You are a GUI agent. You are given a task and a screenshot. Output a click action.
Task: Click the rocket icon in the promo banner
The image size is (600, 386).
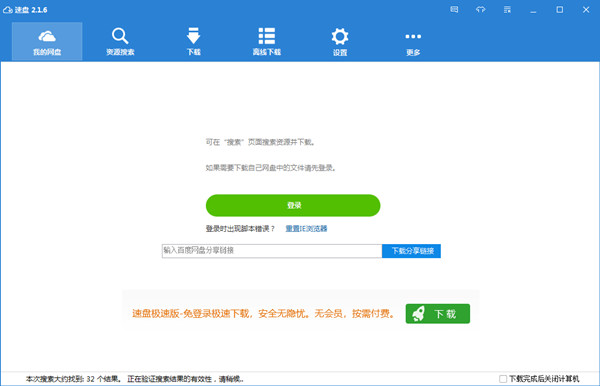tap(418, 314)
